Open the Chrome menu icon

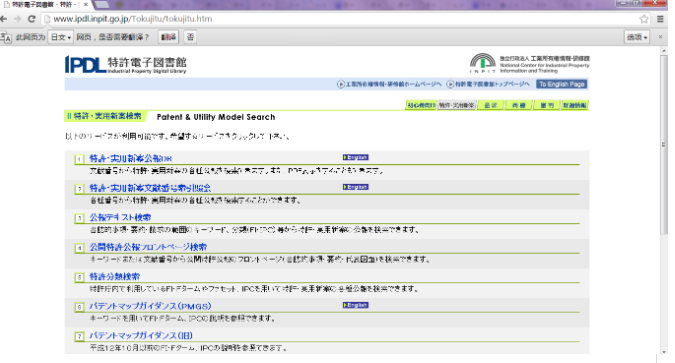(x=660, y=19)
